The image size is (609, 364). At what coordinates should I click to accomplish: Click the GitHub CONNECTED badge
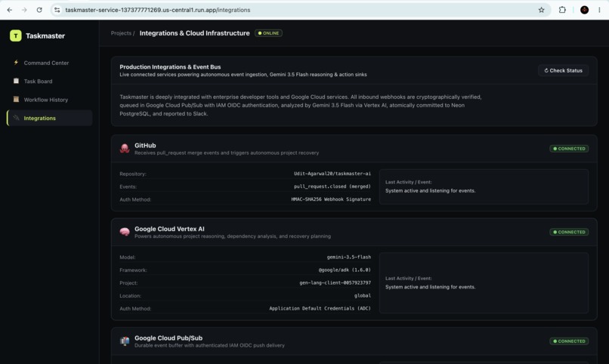point(569,149)
